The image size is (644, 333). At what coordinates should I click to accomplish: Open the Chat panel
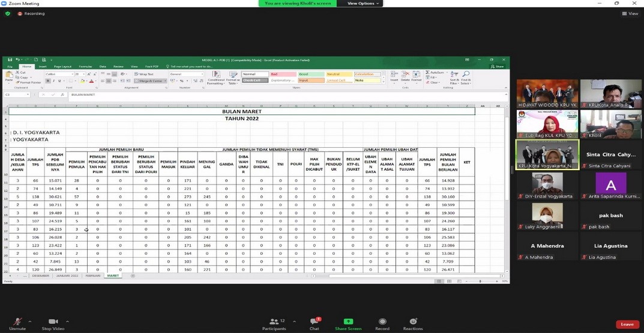[x=314, y=322]
